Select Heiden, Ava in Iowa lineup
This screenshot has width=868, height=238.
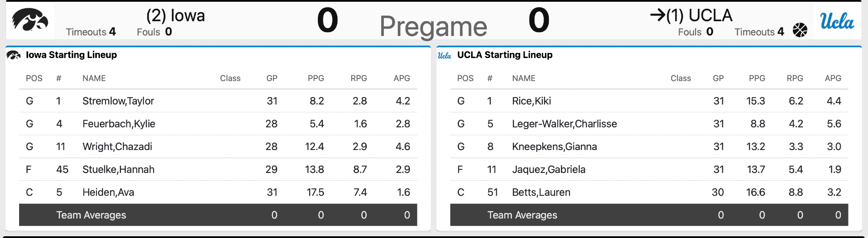click(108, 192)
